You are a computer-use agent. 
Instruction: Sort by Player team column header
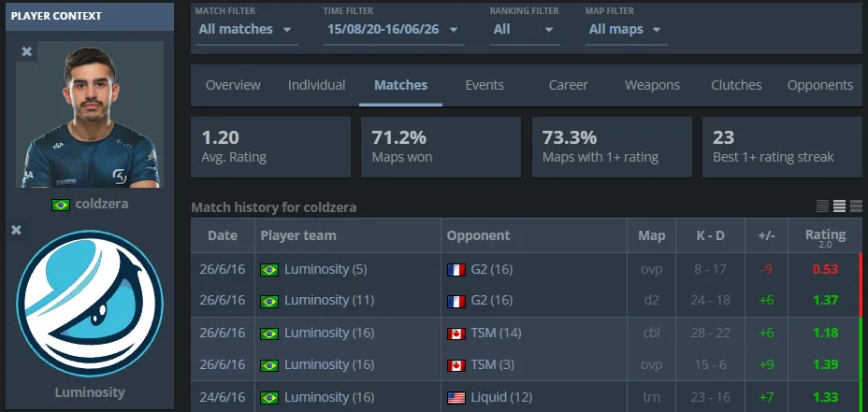point(348,235)
